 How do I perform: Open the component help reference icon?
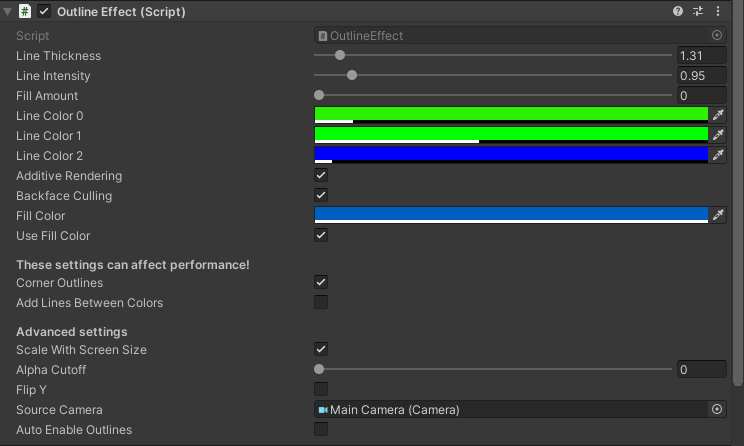[x=678, y=11]
